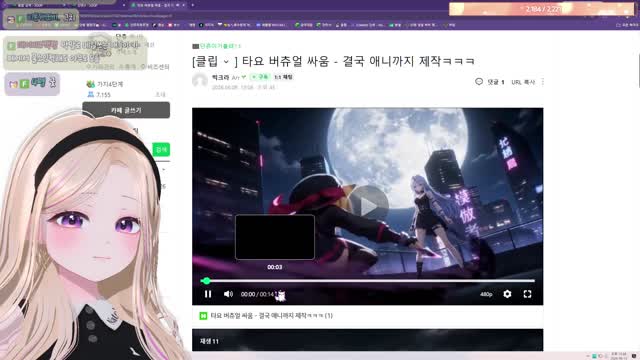Click the green seek bar handle

pos(207,281)
